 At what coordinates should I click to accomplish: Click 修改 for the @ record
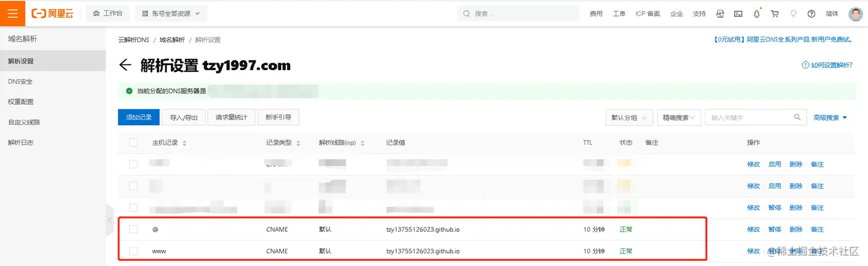(753, 229)
